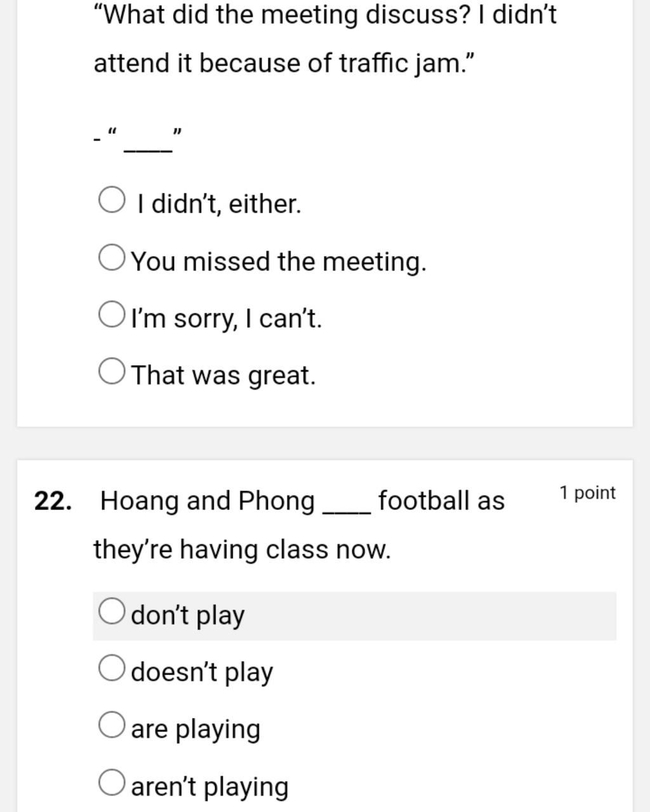Select the "aren't playing" radio circle

click(x=112, y=783)
